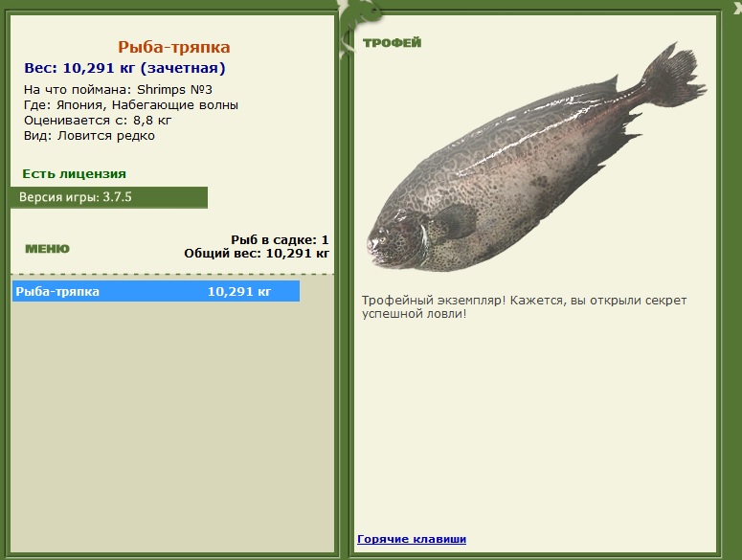Click the weight line 'Вес: 10,291 кг (зачетная)'
The image size is (742, 560).
point(124,68)
